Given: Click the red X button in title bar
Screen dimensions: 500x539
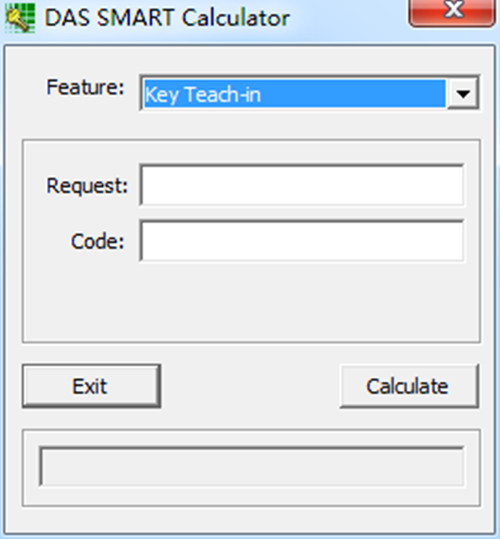Looking at the screenshot, I should [452, 10].
